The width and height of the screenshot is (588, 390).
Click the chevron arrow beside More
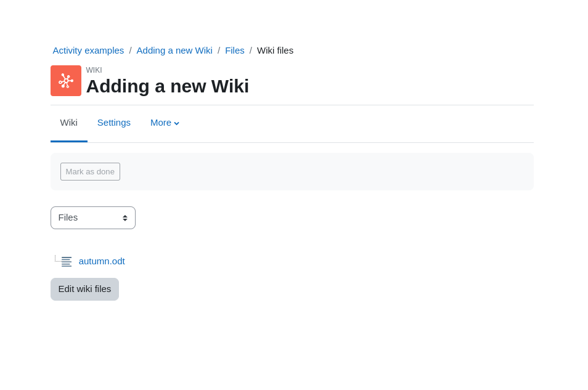(x=177, y=123)
